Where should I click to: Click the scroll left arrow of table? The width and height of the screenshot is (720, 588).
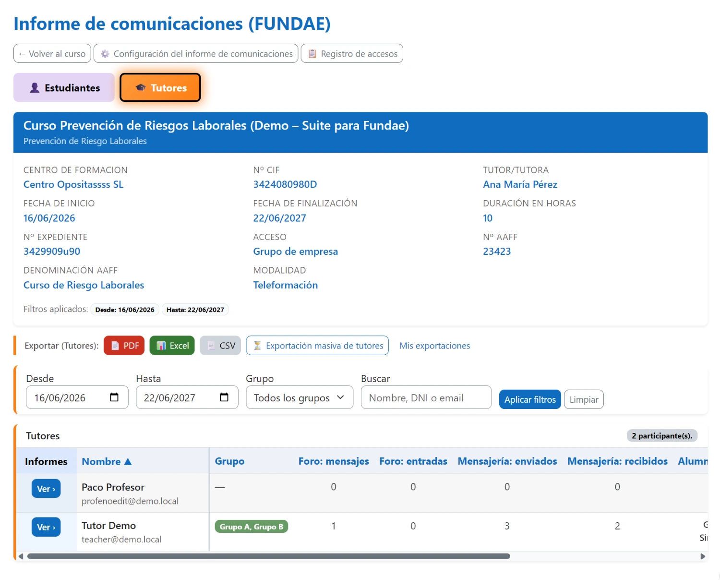[x=21, y=556]
